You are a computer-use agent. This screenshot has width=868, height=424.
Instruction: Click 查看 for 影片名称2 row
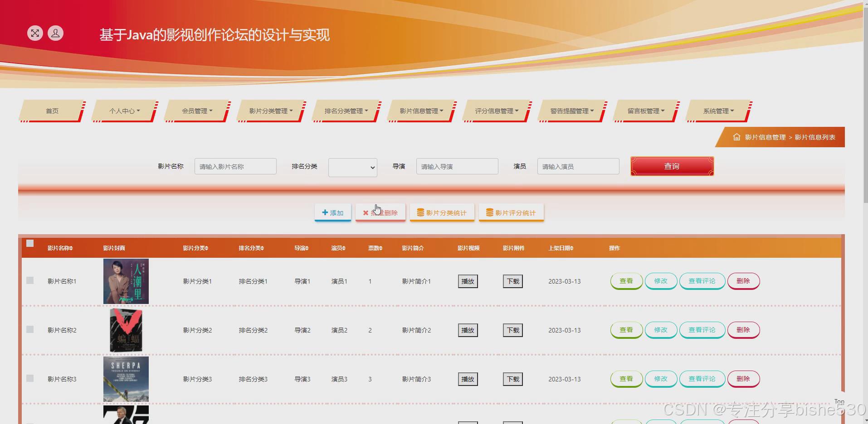pos(626,330)
